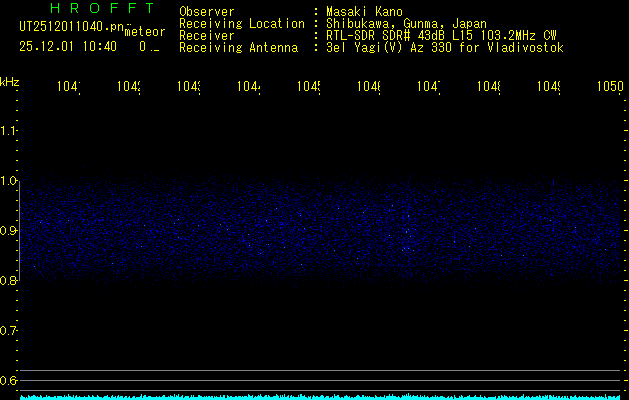Click the first time marker on the left

pyautogui.click(x=68, y=87)
